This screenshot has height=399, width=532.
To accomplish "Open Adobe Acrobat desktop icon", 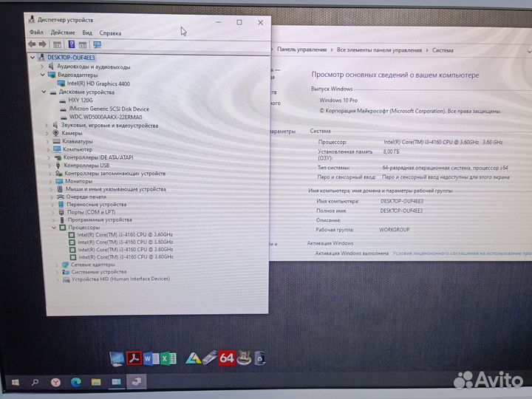I will point(134,359).
